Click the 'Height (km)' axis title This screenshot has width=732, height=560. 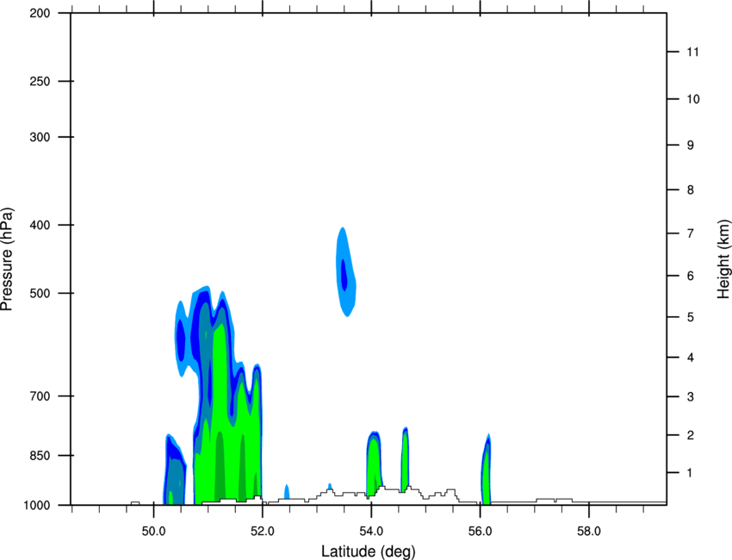723,258
